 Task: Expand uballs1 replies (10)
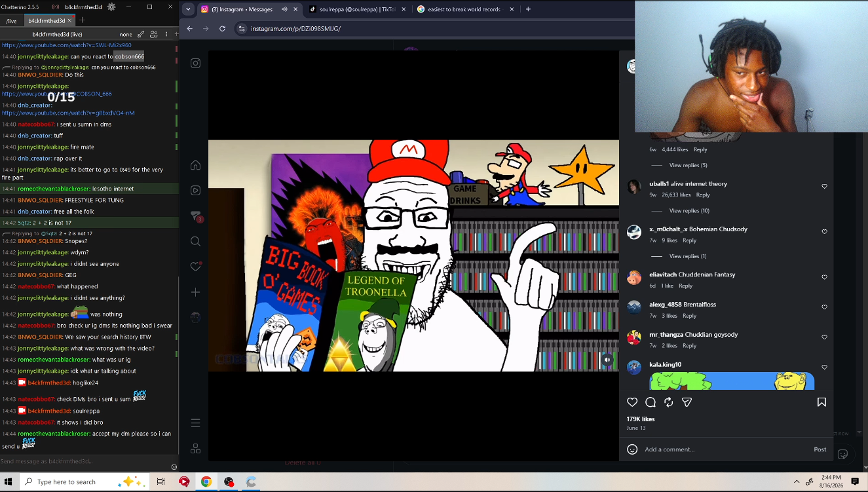point(689,211)
